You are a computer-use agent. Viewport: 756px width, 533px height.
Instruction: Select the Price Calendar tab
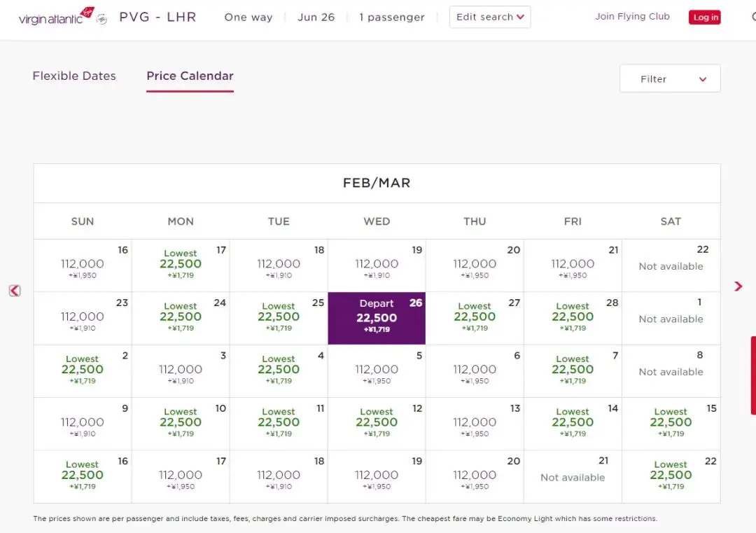(190, 76)
